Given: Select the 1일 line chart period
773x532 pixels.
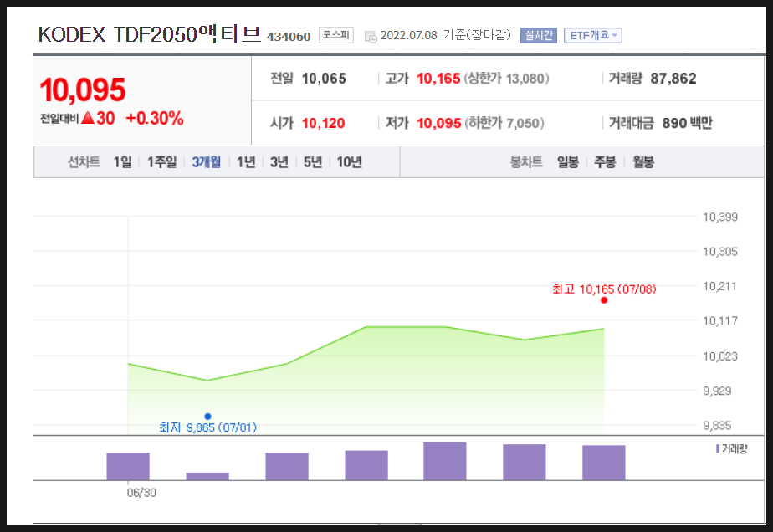Looking at the screenshot, I should pyautogui.click(x=122, y=161).
